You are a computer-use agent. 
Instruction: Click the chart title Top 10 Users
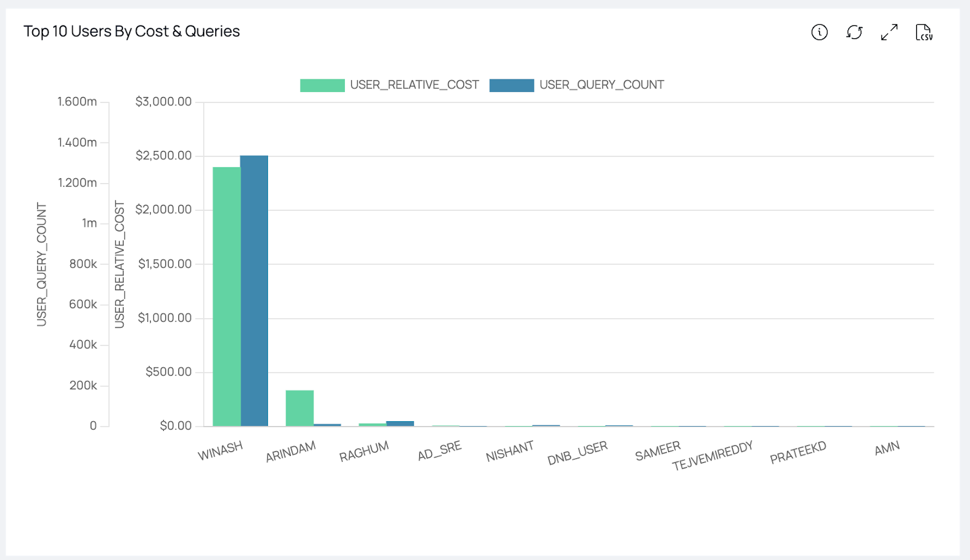click(x=131, y=31)
